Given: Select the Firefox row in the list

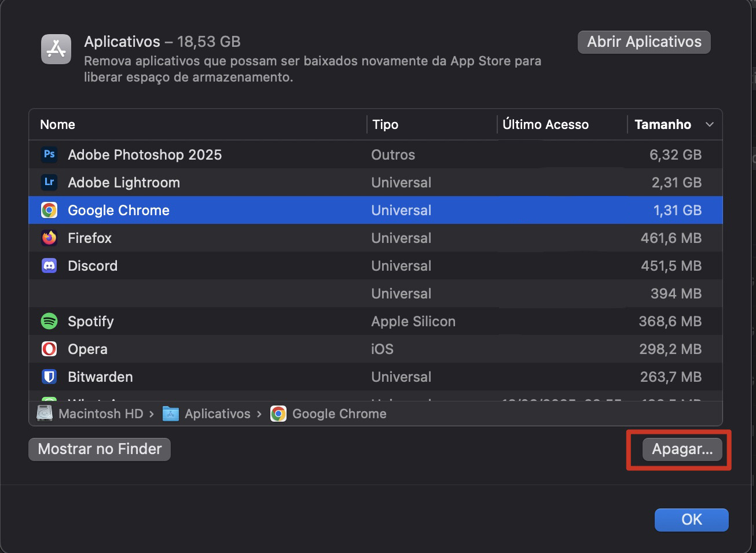Looking at the screenshot, I should pyautogui.click(x=232, y=238).
